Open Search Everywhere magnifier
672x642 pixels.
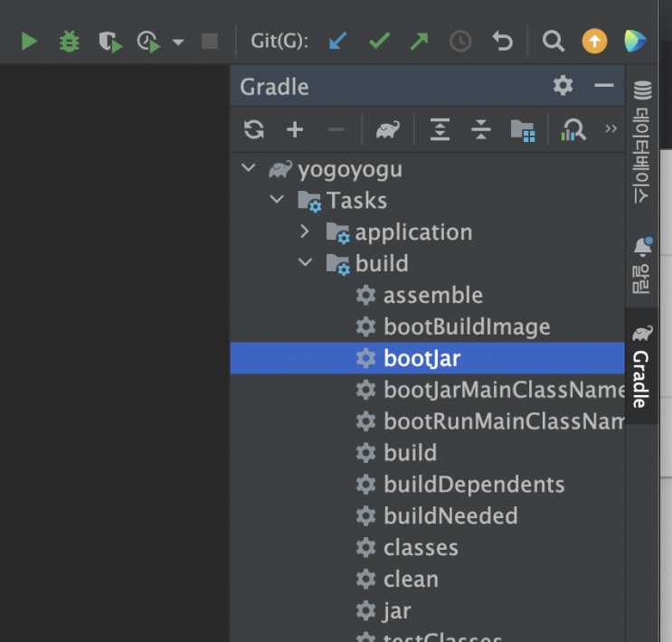(x=554, y=42)
